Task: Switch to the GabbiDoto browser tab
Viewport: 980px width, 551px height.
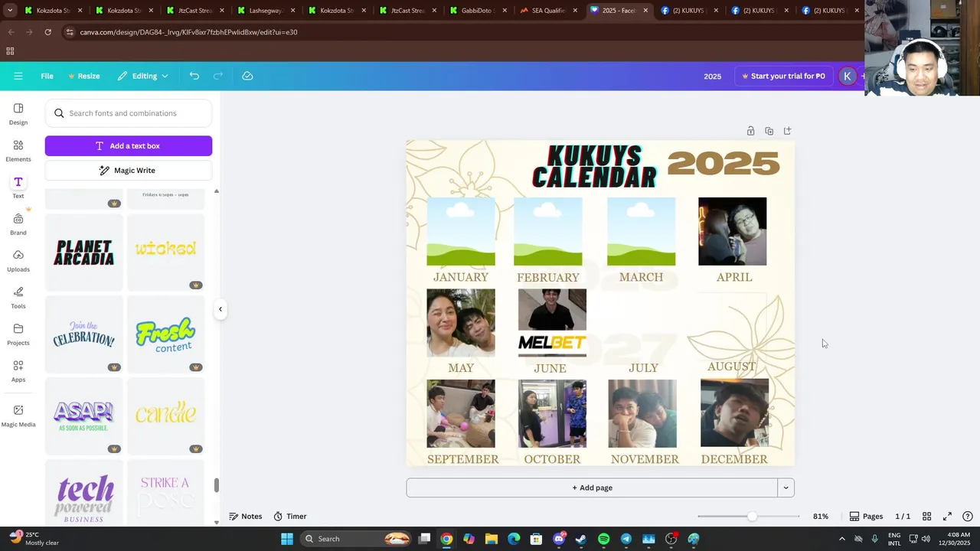Action: [476, 11]
